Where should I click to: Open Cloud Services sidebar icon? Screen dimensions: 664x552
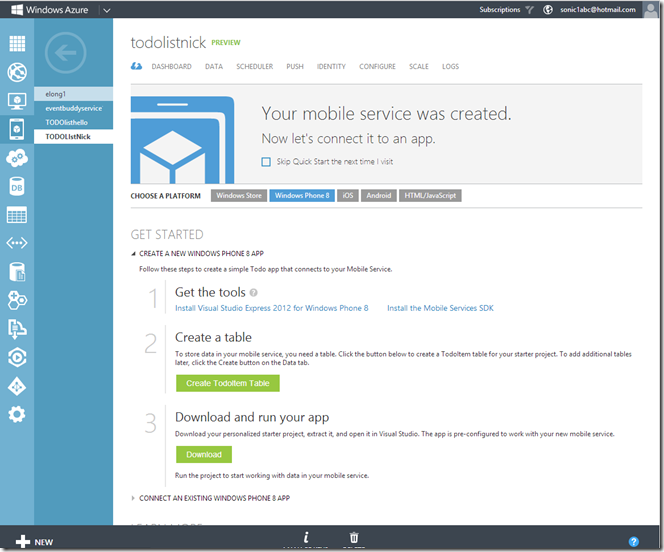click(x=17, y=158)
